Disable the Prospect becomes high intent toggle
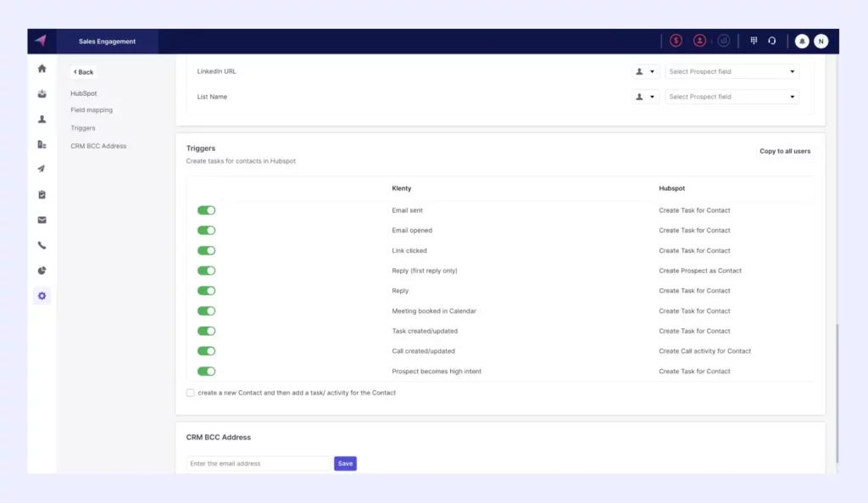Image resolution: width=868 pixels, height=503 pixels. pos(206,371)
